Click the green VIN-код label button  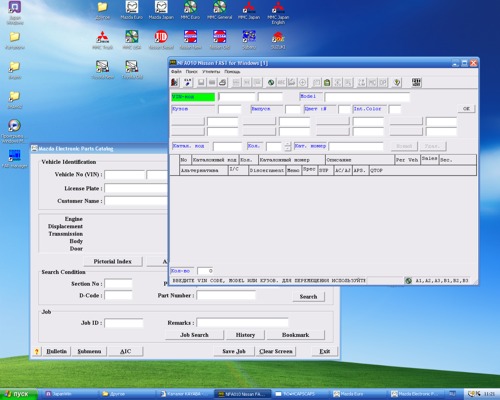[193, 97]
